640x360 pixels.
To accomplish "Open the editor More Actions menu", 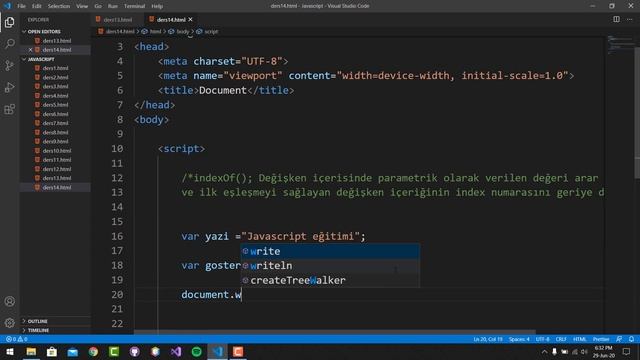I will pyautogui.click(x=629, y=19).
